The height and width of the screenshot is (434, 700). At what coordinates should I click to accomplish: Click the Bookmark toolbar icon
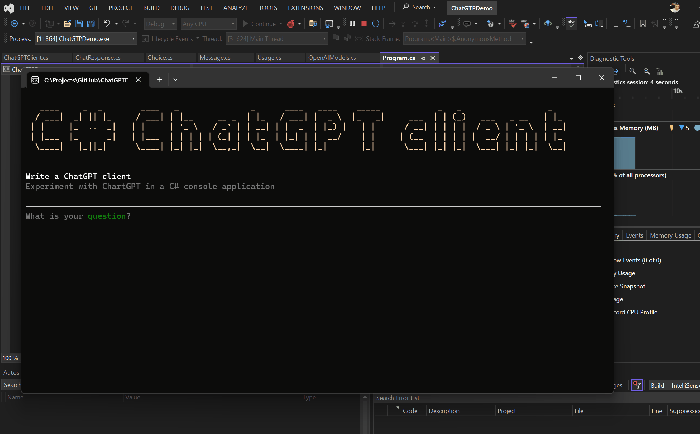pyautogui.click(x=643, y=24)
